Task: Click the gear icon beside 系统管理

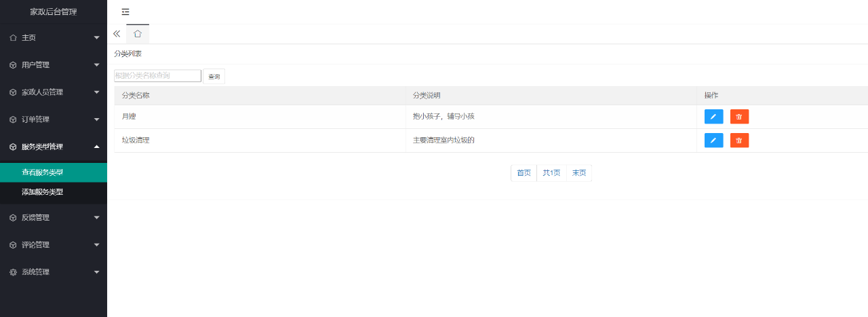Action: pos(13,272)
